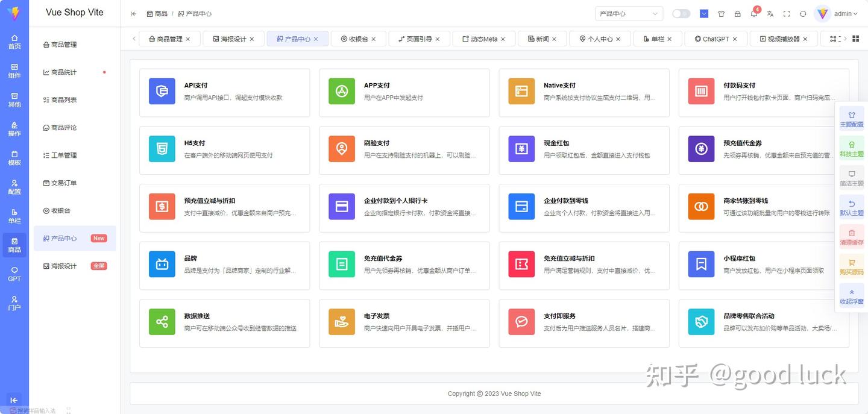Open 组件 in the left rail
This screenshot has height=414, width=868.
[x=14, y=71]
